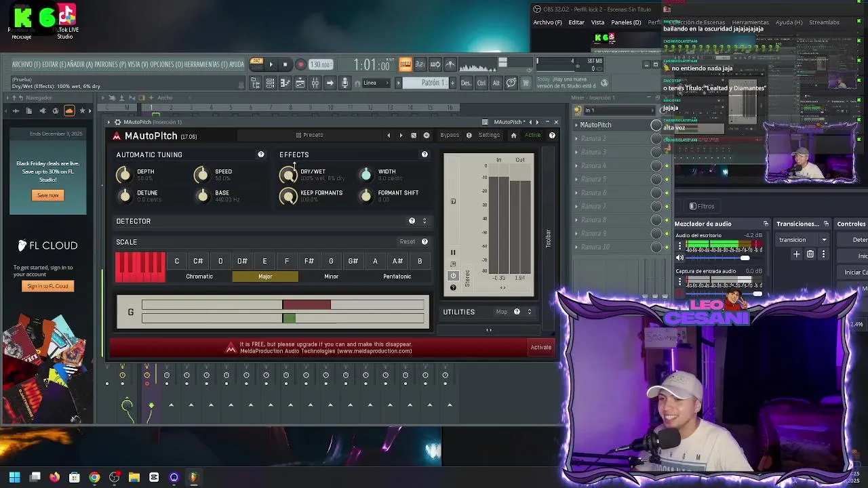Image resolution: width=868 pixels, height=488 pixels.
Task: Select the Minor scale preset
Action: (331, 277)
